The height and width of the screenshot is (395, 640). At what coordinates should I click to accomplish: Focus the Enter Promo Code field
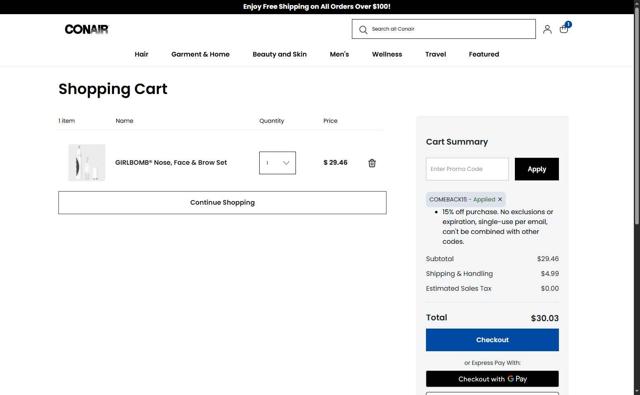click(x=467, y=169)
